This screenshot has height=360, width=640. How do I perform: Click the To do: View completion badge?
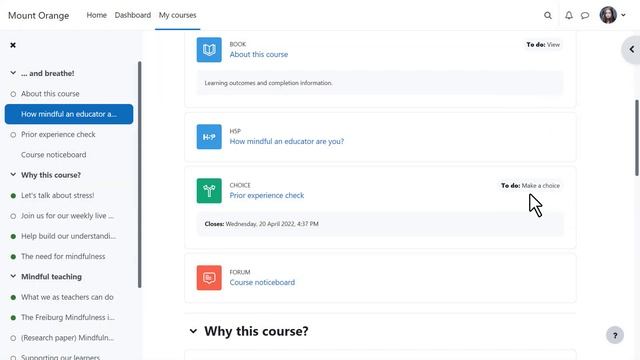click(x=543, y=44)
